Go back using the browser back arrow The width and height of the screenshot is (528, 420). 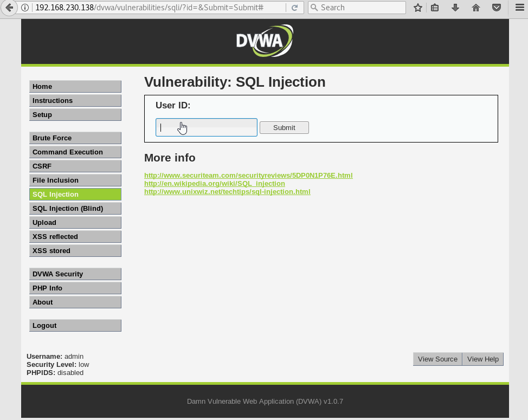9,8
